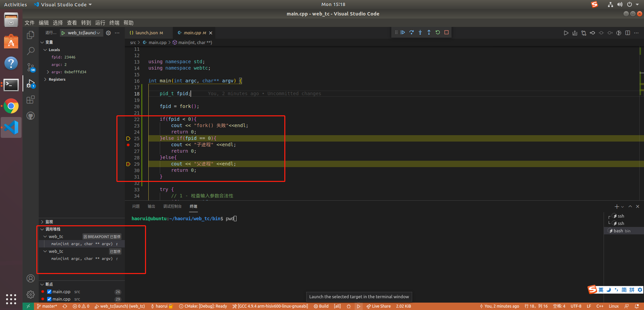This screenshot has height=310, width=644.
Task: Click the C++ language mode indicator
Action: [x=600, y=306]
